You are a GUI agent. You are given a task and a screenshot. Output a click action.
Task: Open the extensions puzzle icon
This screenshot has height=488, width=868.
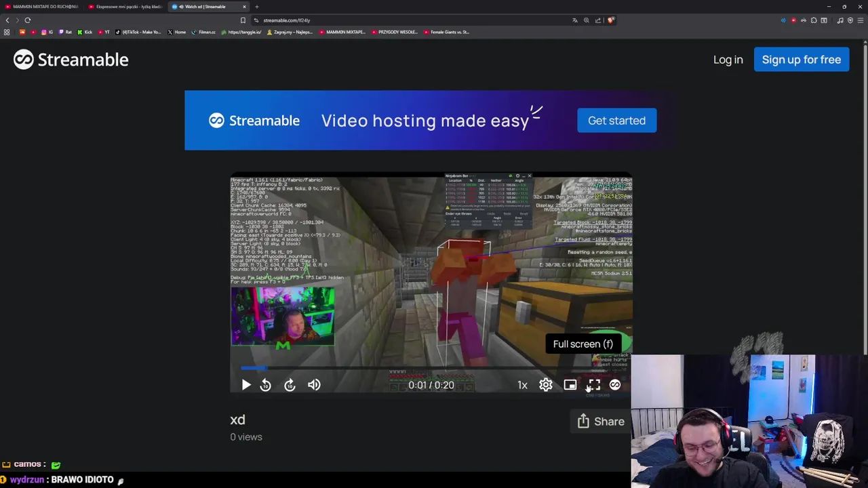point(814,20)
